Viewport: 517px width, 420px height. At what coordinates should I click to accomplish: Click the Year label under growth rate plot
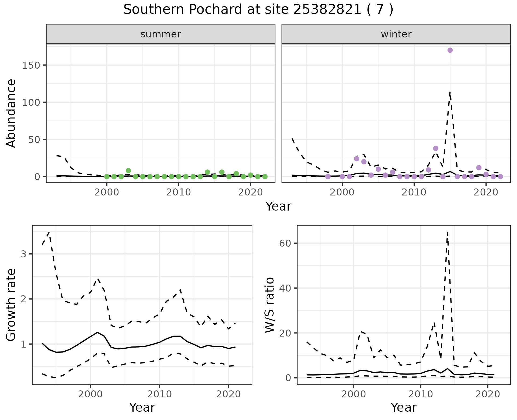click(x=142, y=407)
